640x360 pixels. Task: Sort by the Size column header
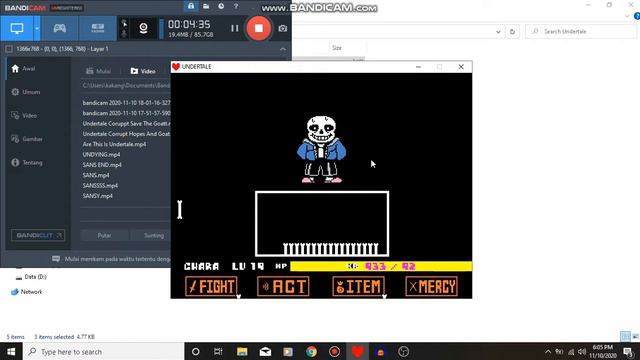(x=337, y=48)
